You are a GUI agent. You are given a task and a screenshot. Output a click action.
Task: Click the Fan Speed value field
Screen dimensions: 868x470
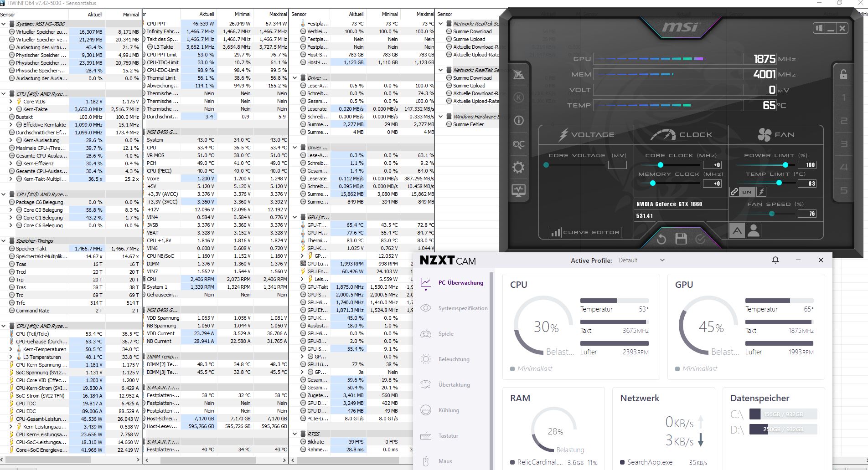(x=807, y=214)
